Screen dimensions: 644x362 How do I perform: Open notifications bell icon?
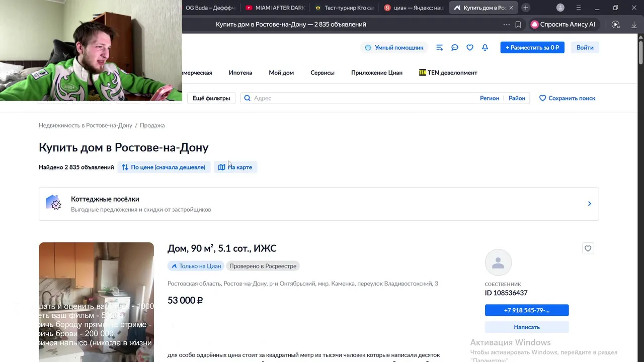[485, 47]
